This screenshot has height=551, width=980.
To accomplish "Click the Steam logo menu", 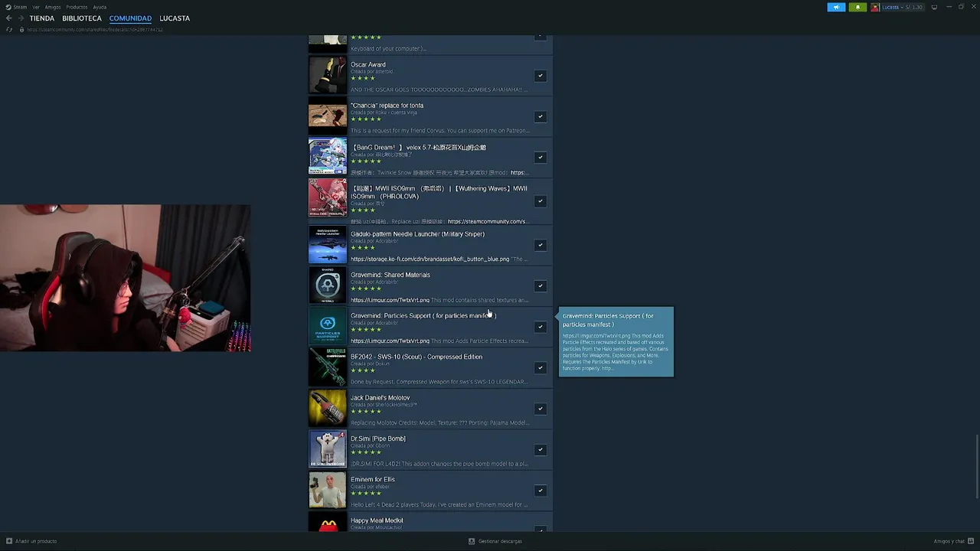I will [x=15, y=7].
